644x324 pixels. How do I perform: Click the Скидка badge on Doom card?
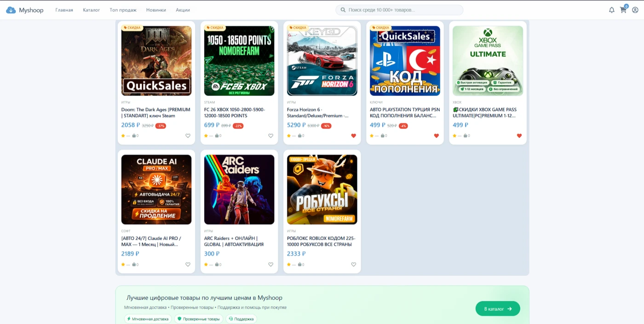(x=132, y=28)
